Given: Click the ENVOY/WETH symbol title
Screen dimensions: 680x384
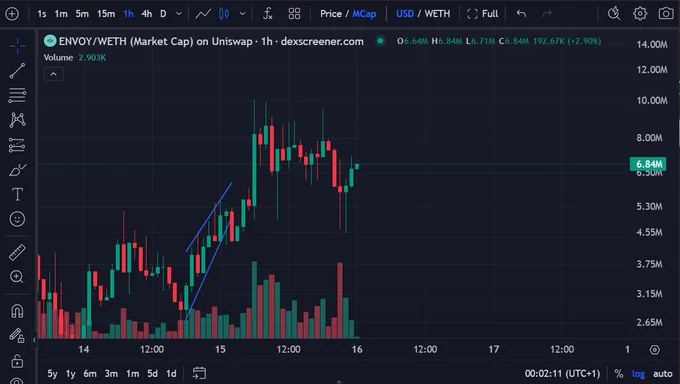Looking at the screenshot, I should coord(211,42).
